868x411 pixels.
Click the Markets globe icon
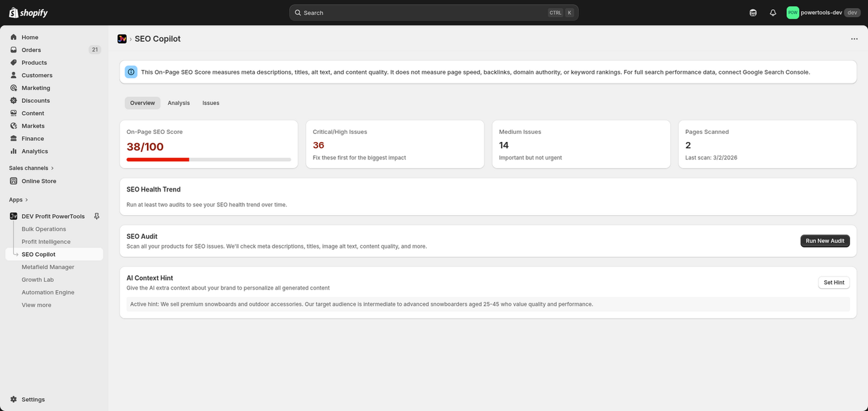point(14,126)
